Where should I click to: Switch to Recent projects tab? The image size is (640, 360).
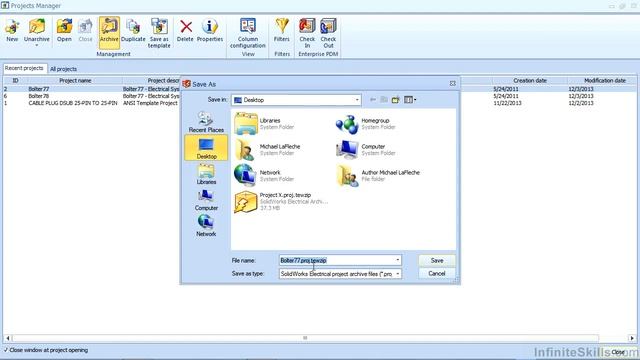point(24,68)
